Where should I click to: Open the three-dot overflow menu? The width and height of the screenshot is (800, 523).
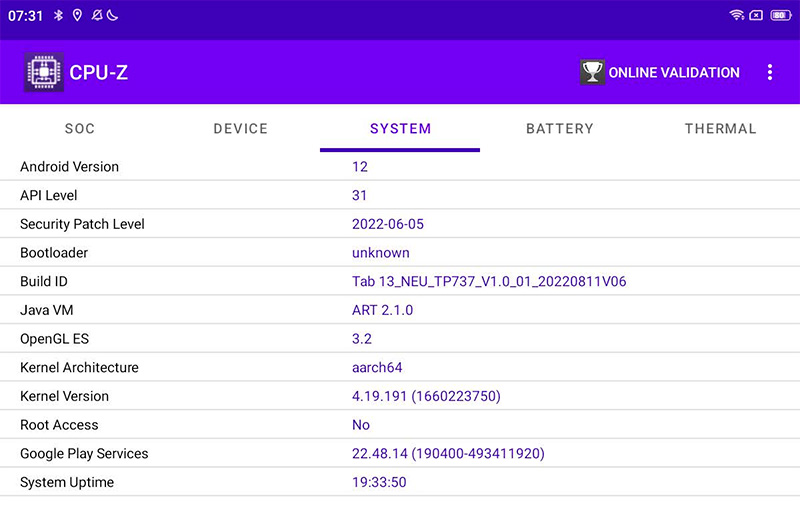769,72
